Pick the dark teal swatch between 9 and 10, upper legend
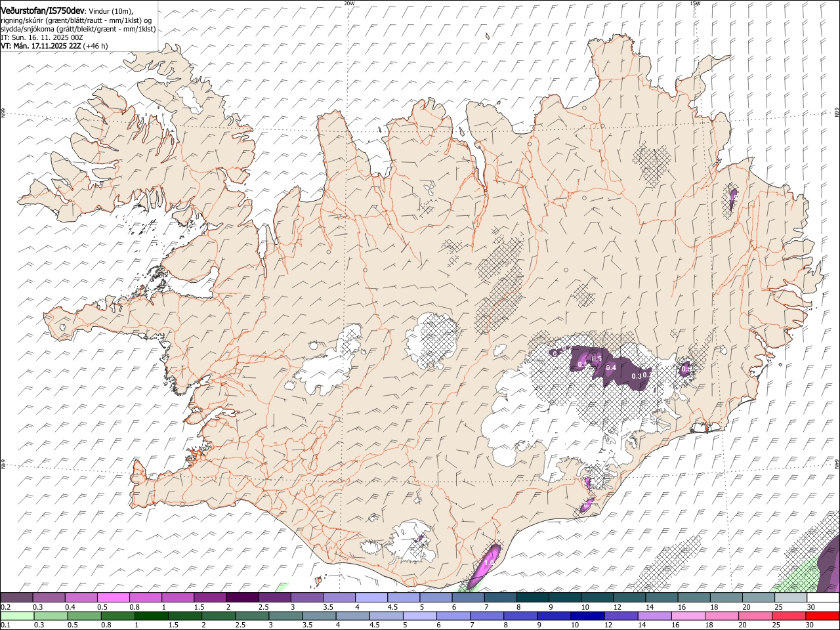Screen dimensions: 840x630 click(564, 598)
